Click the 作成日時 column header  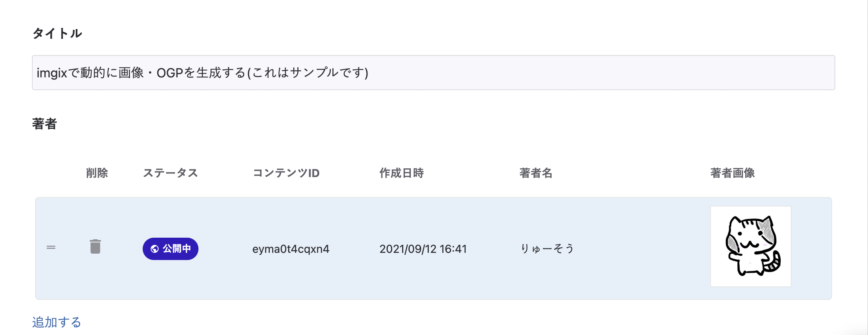(x=401, y=173)
